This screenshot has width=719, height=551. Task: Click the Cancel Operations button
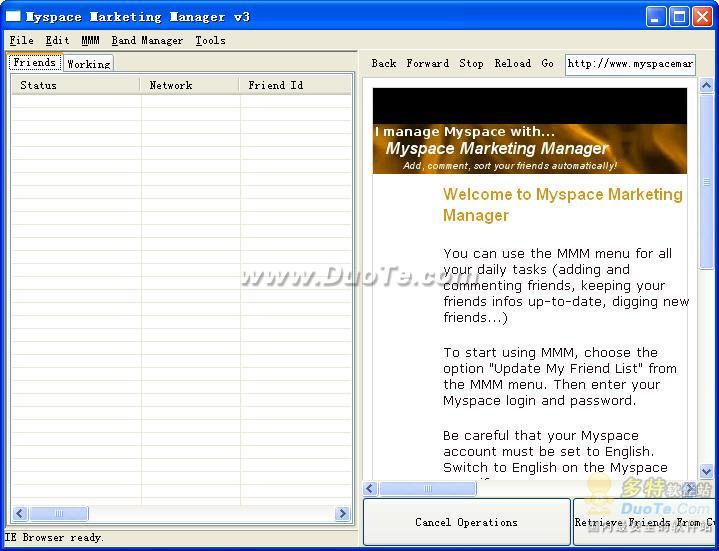pos(466,522)
